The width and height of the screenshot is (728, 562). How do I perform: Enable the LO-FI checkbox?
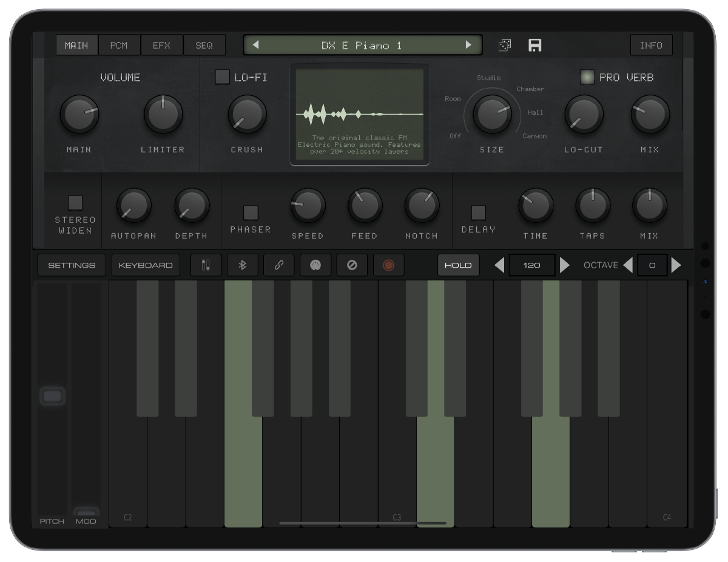[223, 77]
